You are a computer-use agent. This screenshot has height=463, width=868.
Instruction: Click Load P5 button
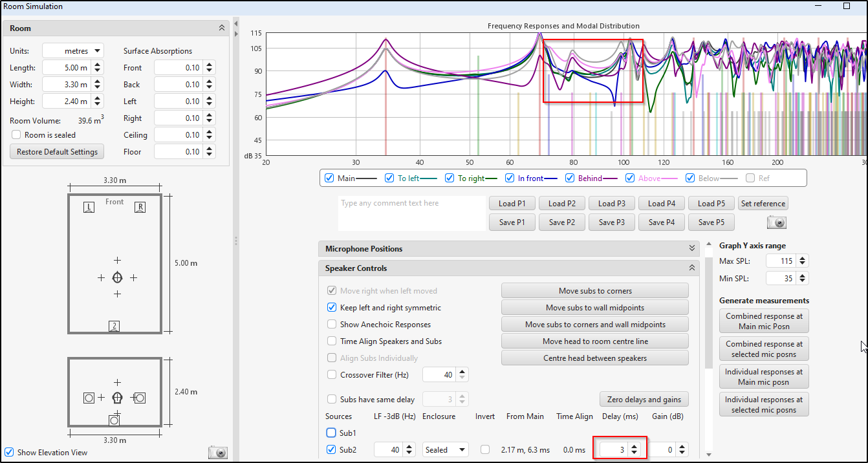tap(711, 204)
